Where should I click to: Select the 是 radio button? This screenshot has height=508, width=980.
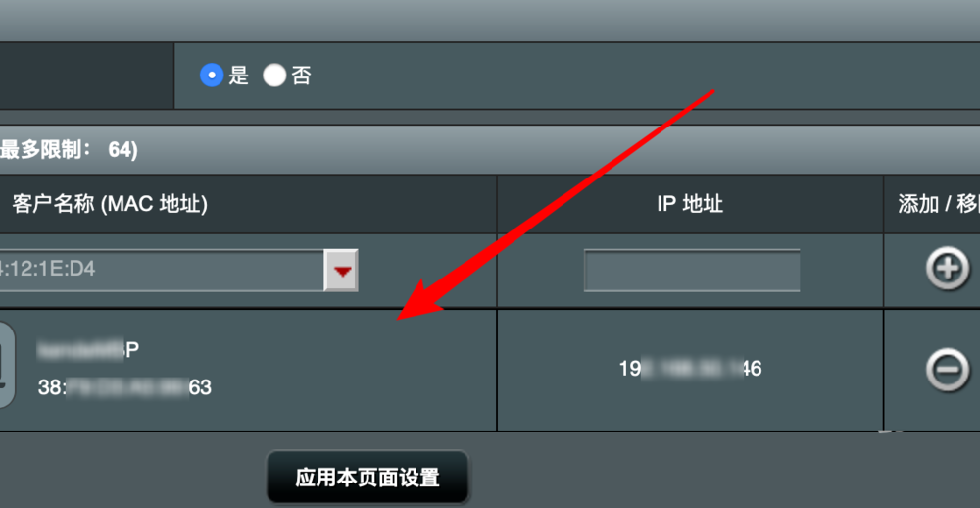click(212, 76)
